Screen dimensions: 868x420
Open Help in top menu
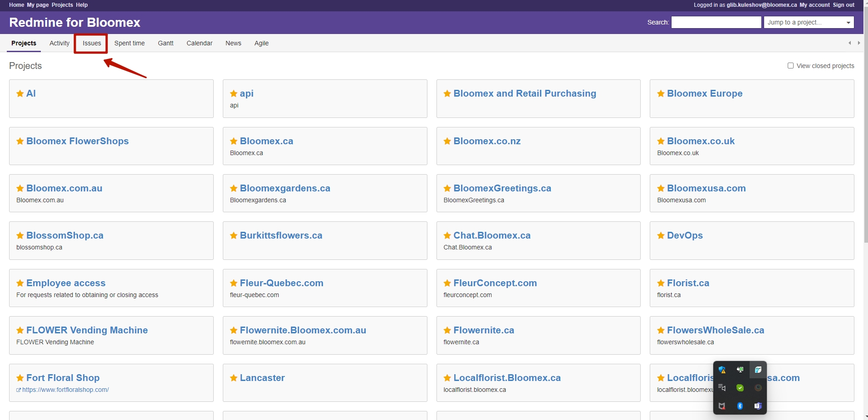pos(82,5)
